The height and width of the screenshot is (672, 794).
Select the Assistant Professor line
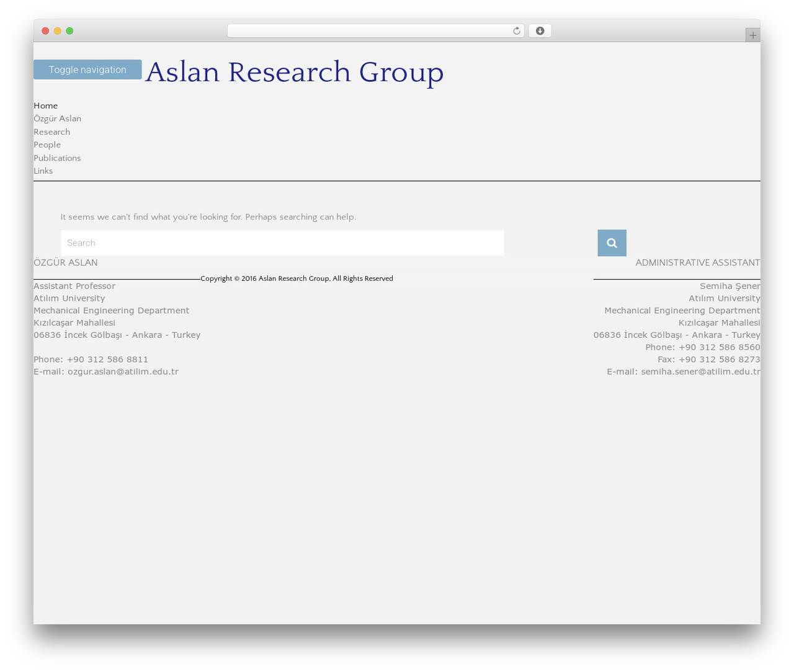(x=74, y=286)
